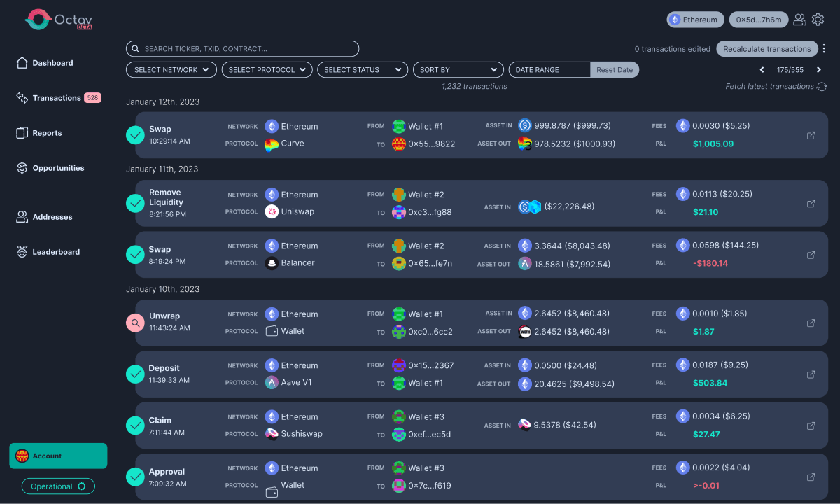Click the Aave V1 protocol icon
Screen dimensions: 840x504
coord(272,383)
